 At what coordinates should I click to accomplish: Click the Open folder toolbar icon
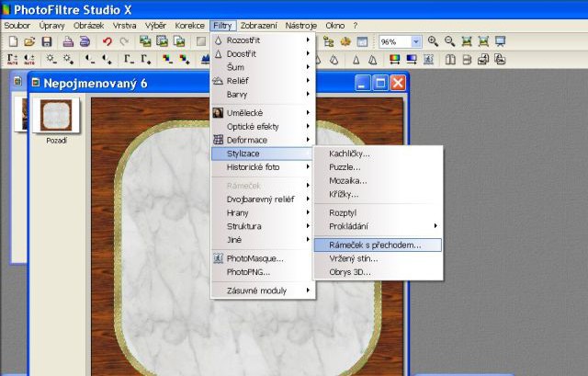29,41
